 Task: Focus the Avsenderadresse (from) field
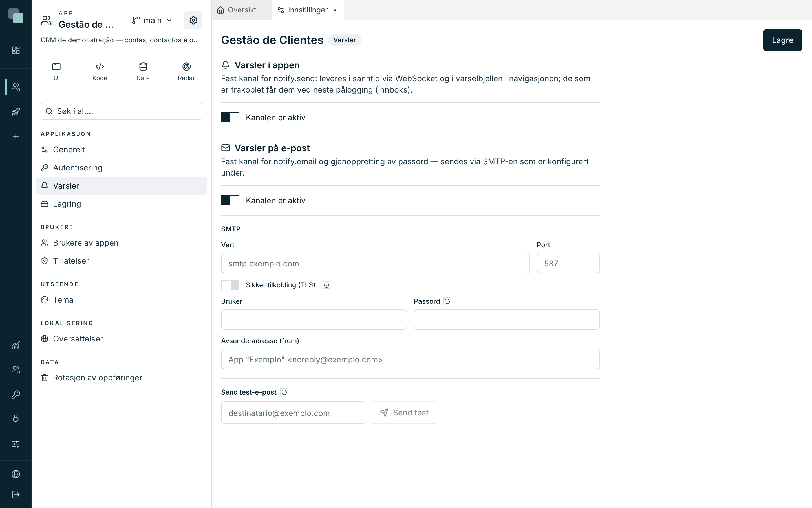point(410,359)
